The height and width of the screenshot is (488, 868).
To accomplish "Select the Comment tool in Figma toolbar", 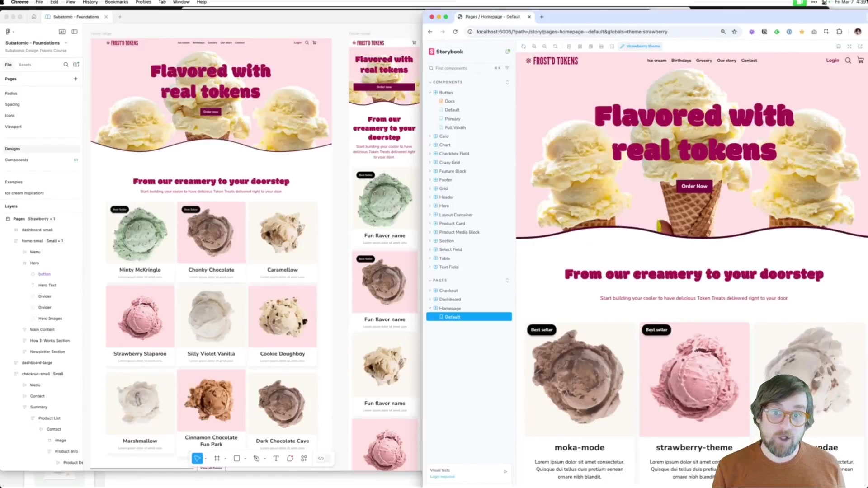I will point(290,458).
